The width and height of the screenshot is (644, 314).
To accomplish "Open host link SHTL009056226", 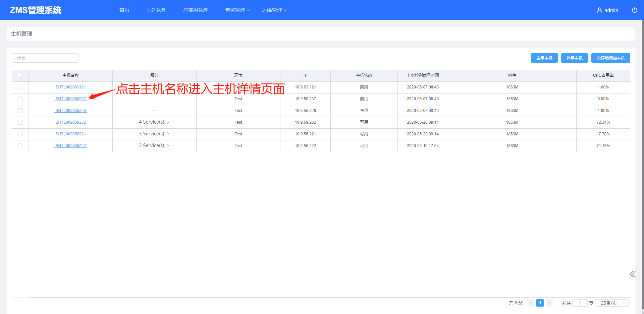I will click(x=71, y=111).
